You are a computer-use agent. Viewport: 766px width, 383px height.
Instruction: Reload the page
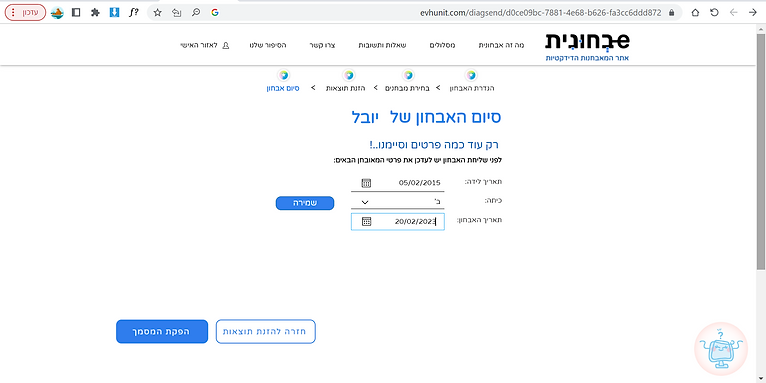pyautogui.click(x=714, y=13)
